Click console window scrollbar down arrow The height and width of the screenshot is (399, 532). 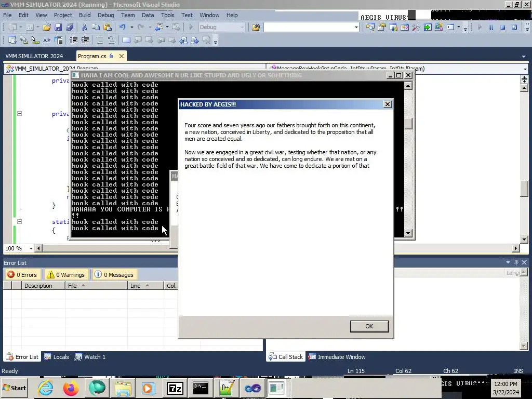point(408,233)
